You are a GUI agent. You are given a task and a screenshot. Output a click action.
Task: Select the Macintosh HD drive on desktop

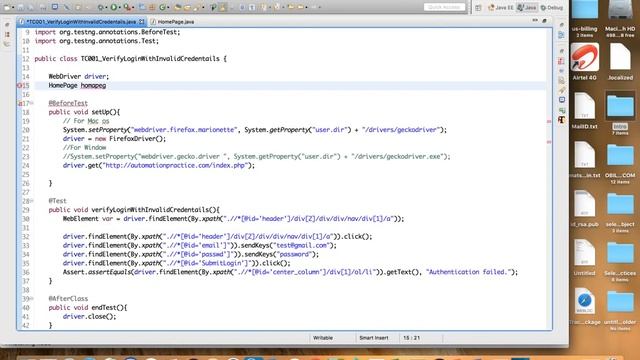tap(620, 18)
